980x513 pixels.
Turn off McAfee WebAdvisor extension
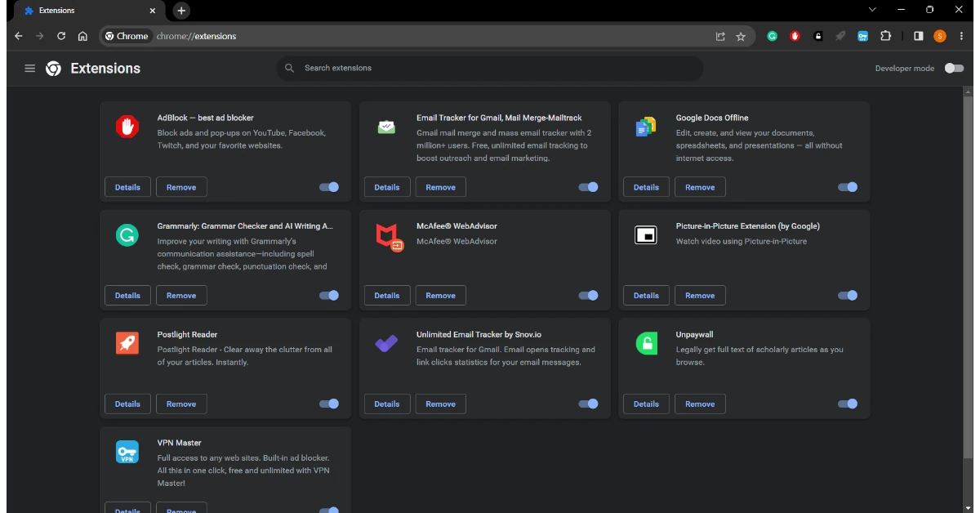coord(588,296)
